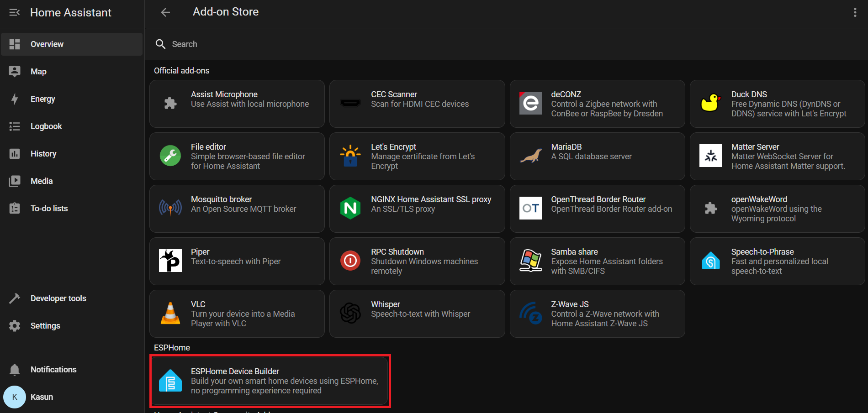Viewport: 868px width, 413px height.
Task: Click the Home Assistant sidebar title
Action: [x=71, y=12]
